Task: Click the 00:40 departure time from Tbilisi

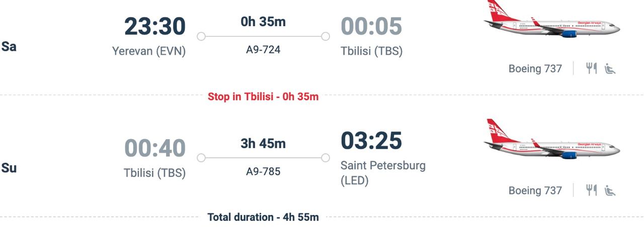Action: click(x=155, y=149)
